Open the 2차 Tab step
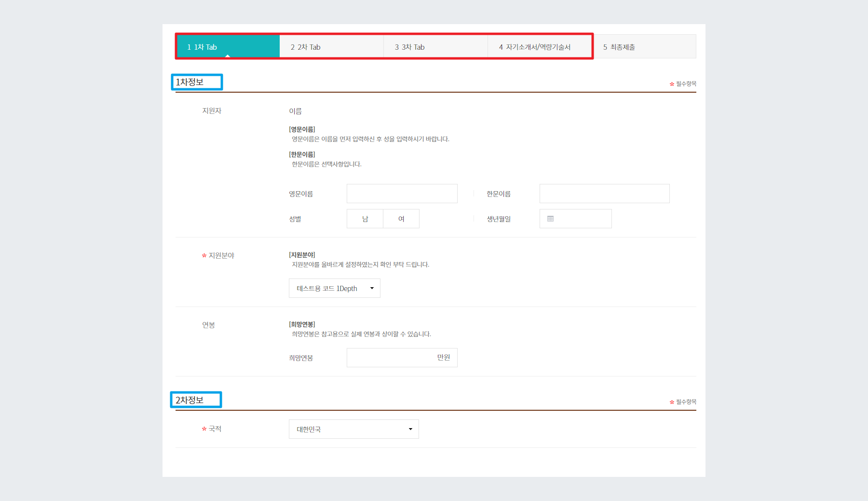868x501 pixels. click(x=332, y=47)
